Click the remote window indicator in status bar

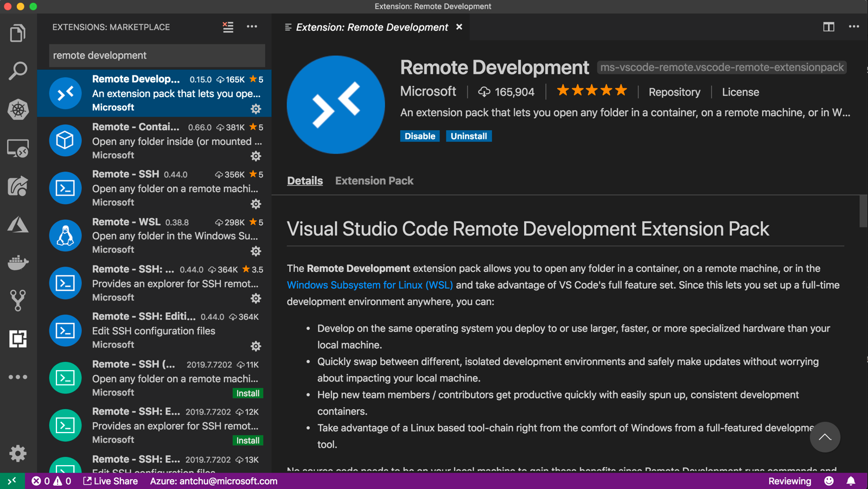point(12,481)
